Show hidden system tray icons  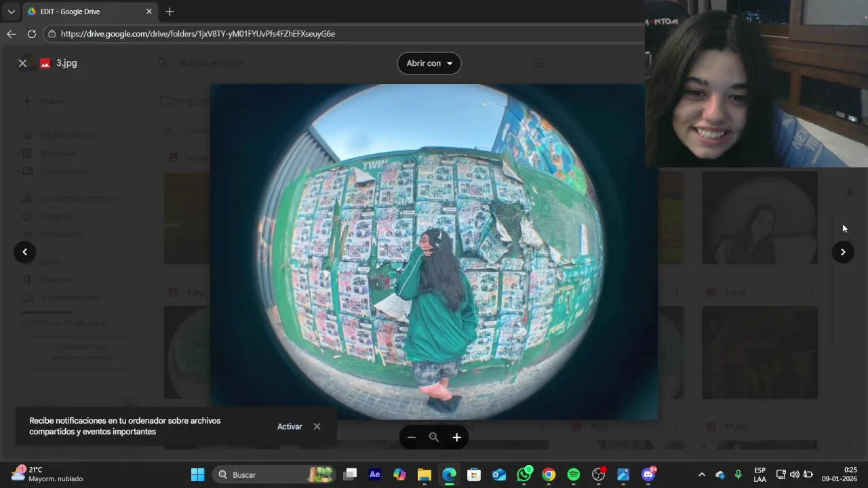click(x=702, y=474)
